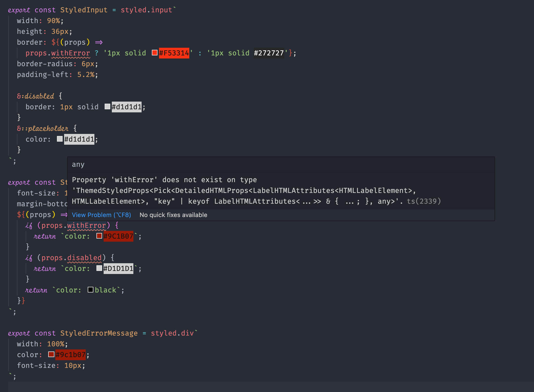Click the 'any' type in hover popup
This screenshot has height=392, width=534.
(x=78, y=164)
